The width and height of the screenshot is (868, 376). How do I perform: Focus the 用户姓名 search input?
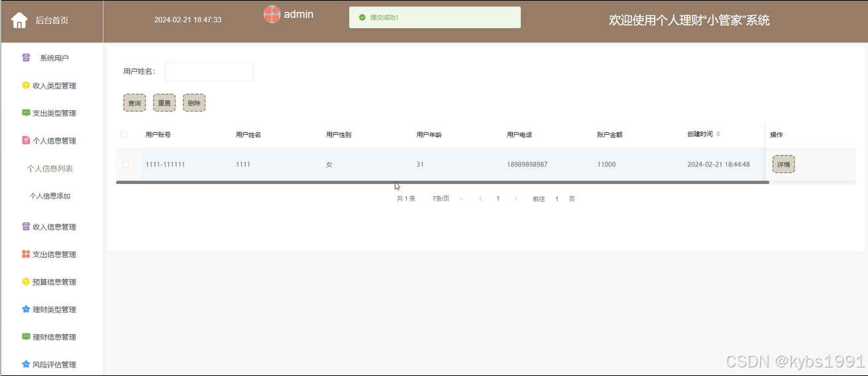(209, 72)
